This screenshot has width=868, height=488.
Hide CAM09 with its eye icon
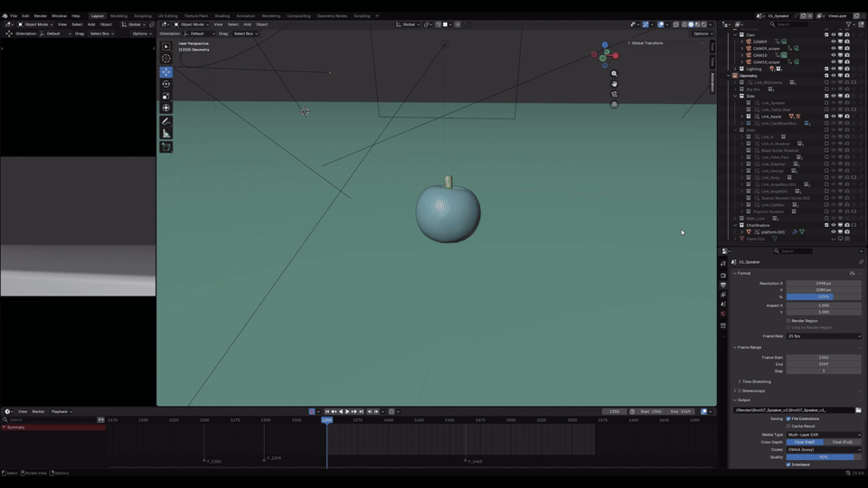[x=833, y=42]
